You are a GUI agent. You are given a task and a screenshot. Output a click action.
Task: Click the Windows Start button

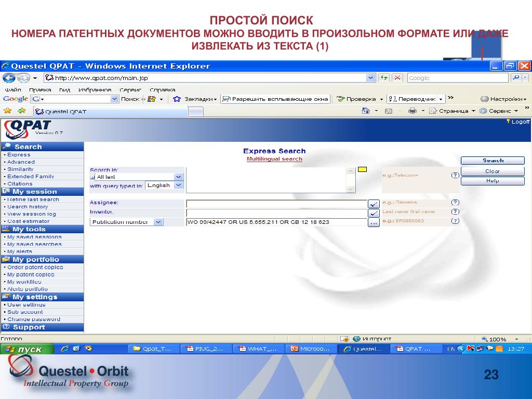tap(27, 349)
